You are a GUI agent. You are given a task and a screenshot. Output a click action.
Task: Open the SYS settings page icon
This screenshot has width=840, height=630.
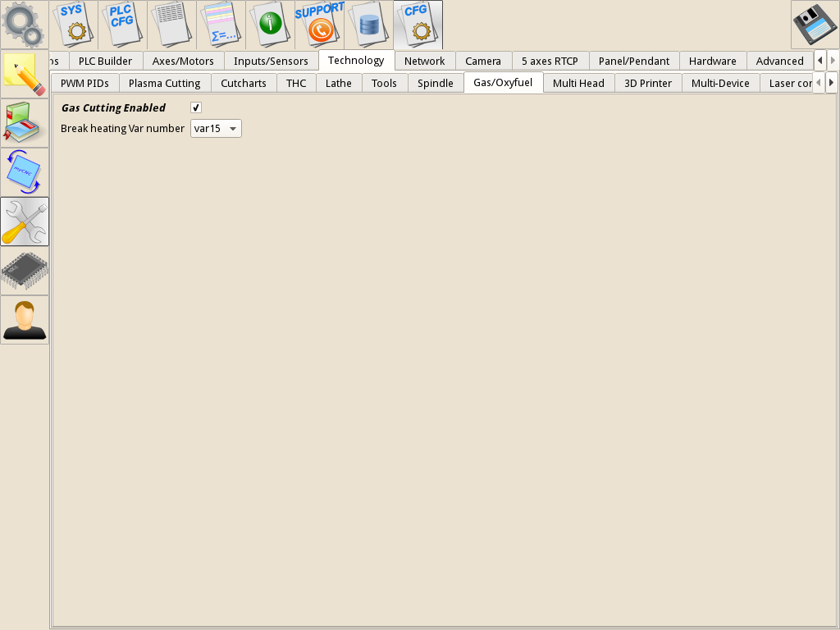(x=74, y=25)
